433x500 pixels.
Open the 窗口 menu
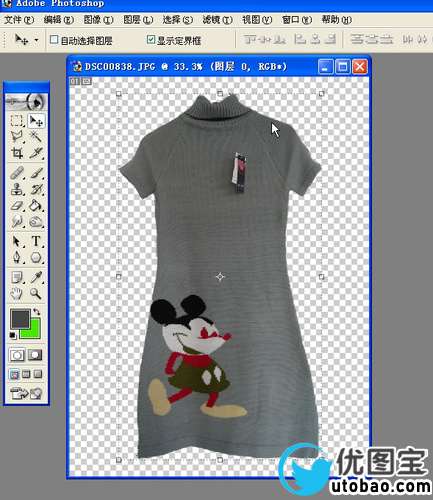(x=297, y=20)
